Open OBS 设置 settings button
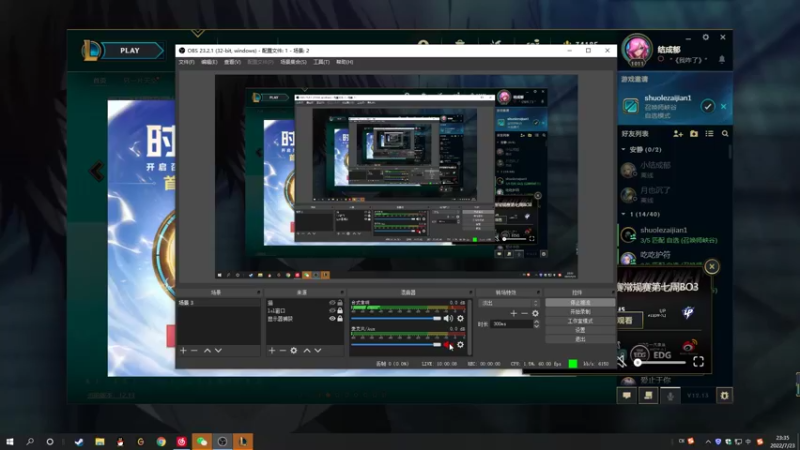Viewport: 800px width, 450px height. pos(580,330)
